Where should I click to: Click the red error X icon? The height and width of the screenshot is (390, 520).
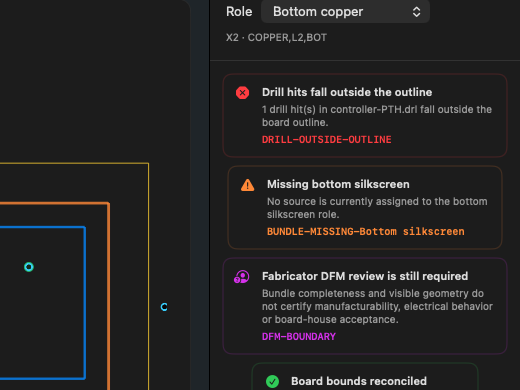pos(242,93)
